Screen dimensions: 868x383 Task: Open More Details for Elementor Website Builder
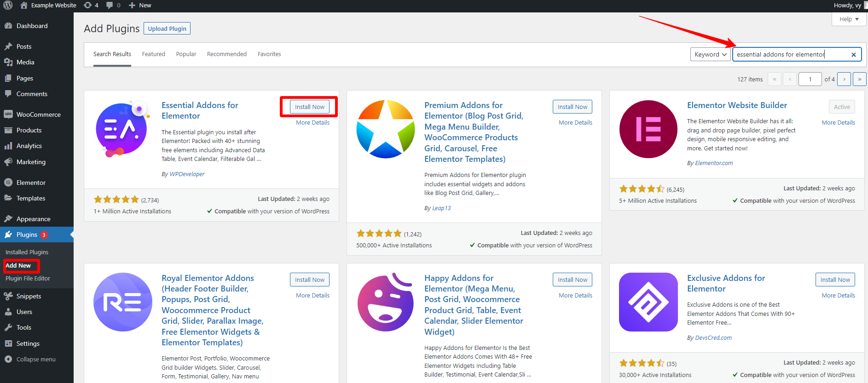pyautogui.click(x=838, y=122)
